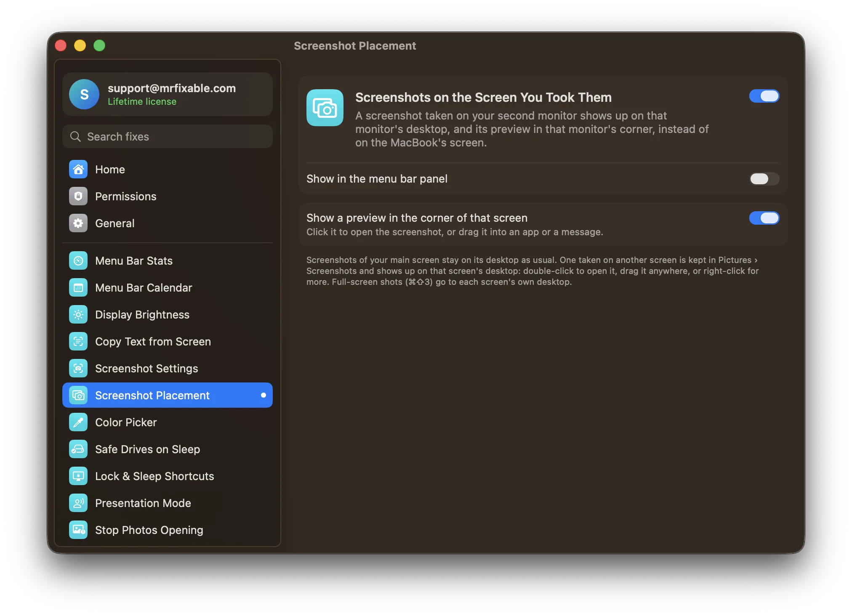Select Display Brightness label
Viewport: 852px width, 616px height.
click(x=142, y=315)
